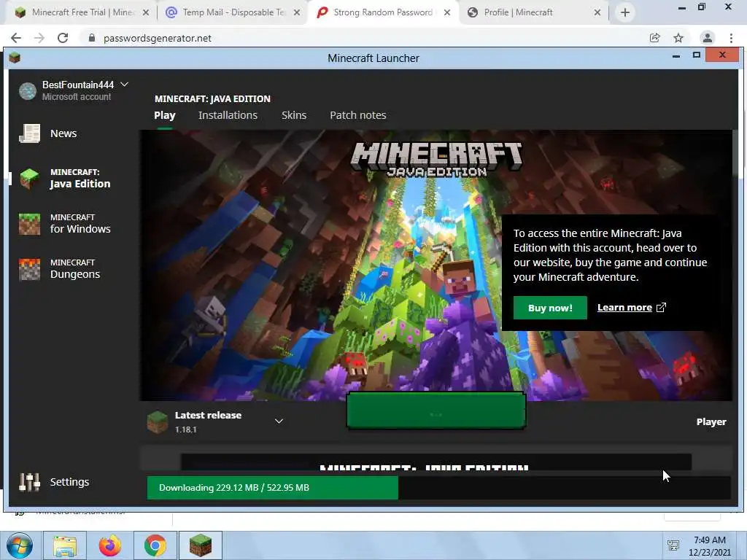Bookmark this page with star icon
Screen dimensions: 747x560
point(678,38)
